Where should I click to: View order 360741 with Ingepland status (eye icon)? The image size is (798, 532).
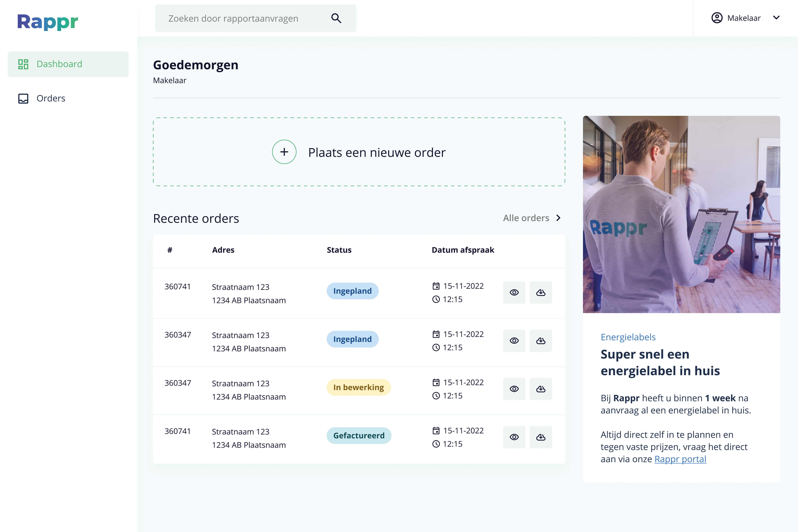click(514, 292)
